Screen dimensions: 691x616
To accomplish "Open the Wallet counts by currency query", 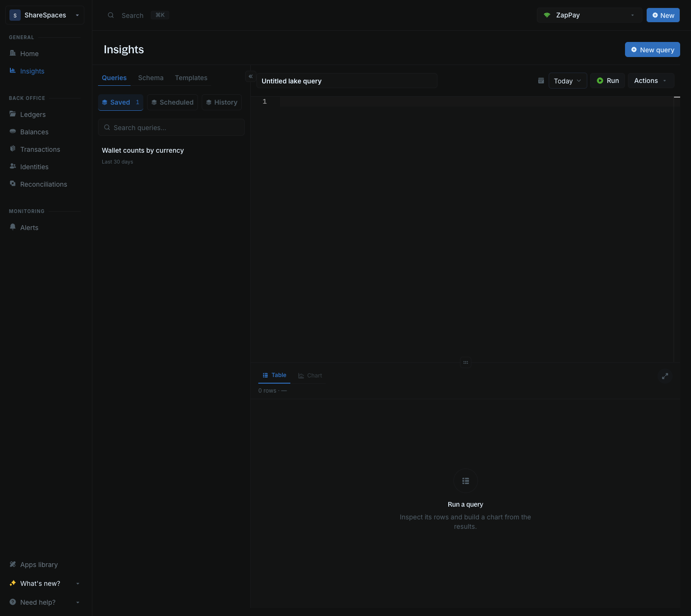I will tap(171, 155).
